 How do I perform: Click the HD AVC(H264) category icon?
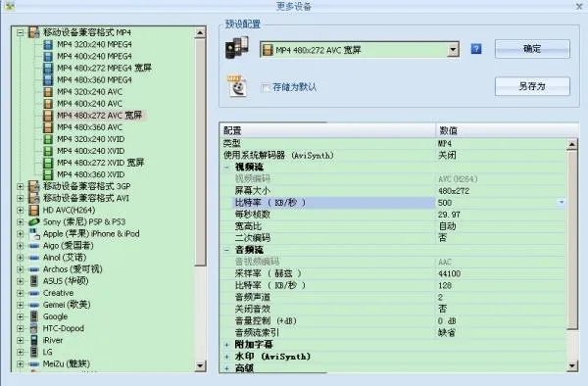(33, 210)
